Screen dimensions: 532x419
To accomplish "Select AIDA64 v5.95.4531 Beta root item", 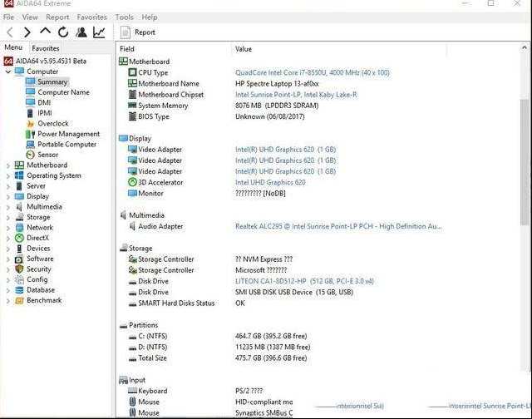I will [x=51, y=61].
